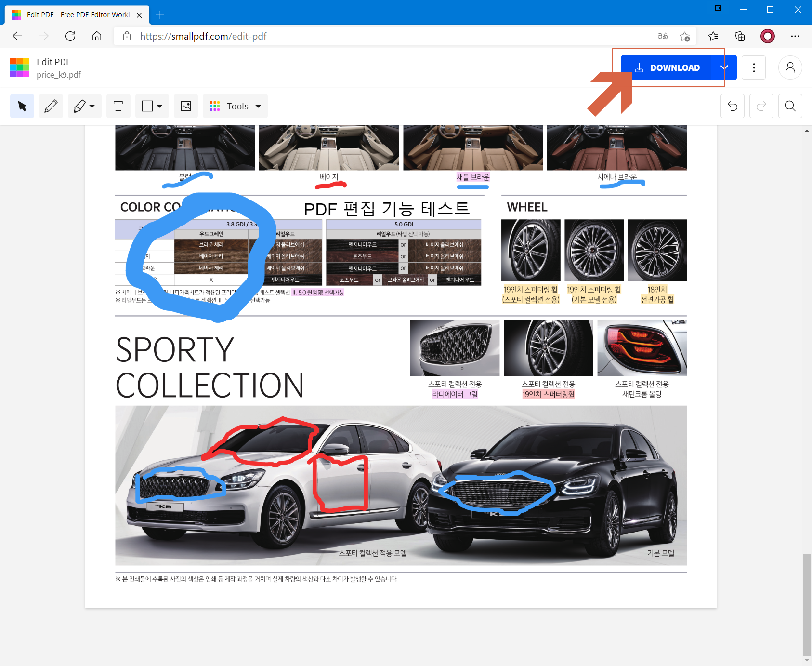Click the Smallpdf colorful logo
Screen dimensions: 812x666
20,67
